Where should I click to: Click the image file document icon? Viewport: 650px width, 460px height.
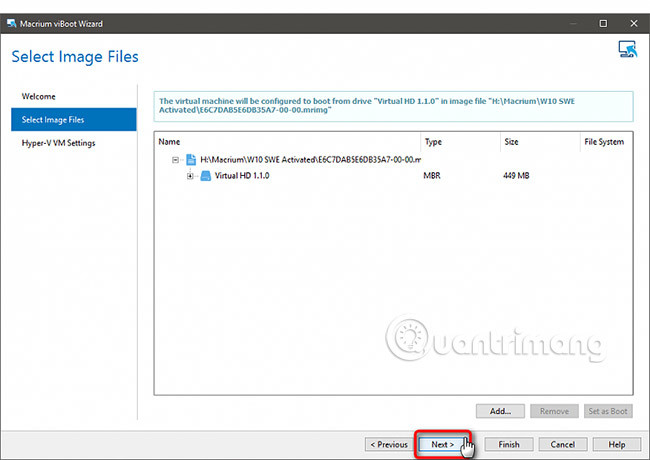click(x=191, y=160)
